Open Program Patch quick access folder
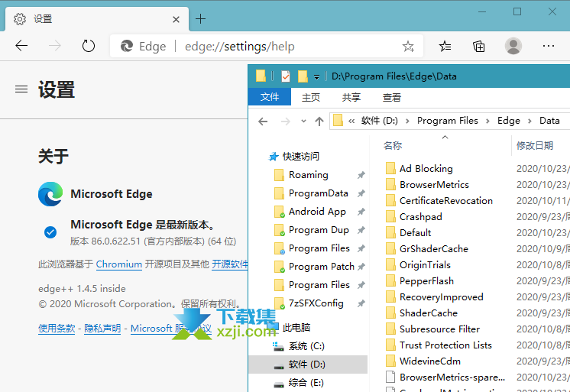This screenshot has width=570, height=392. (322, 267)
